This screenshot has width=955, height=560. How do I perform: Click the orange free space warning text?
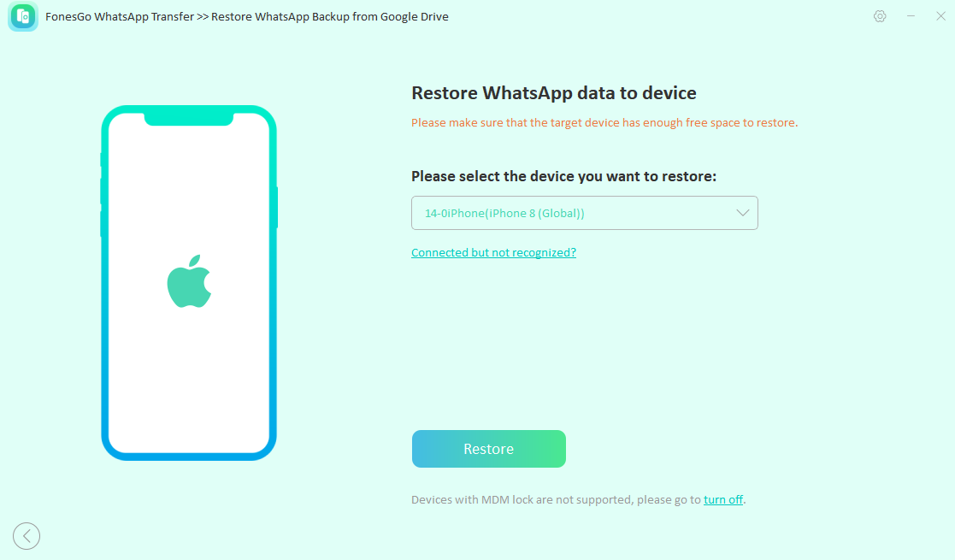click(604, 122)
